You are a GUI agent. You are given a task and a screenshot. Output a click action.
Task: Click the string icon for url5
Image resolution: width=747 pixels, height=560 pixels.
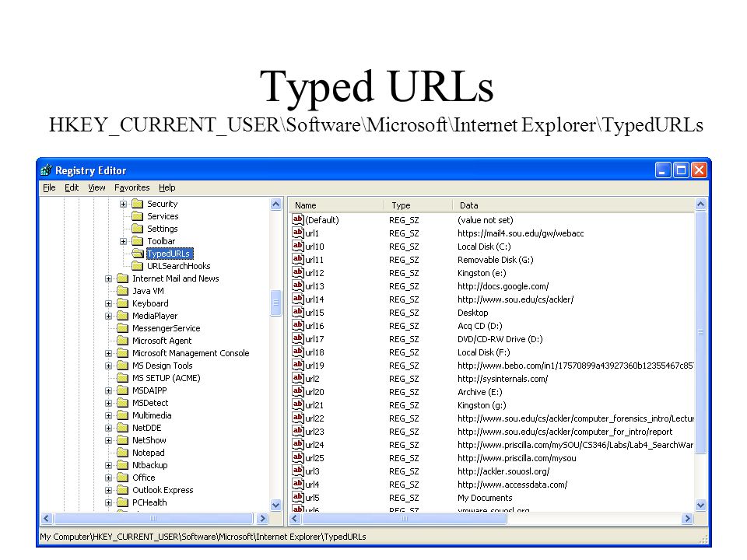point(298,498)
